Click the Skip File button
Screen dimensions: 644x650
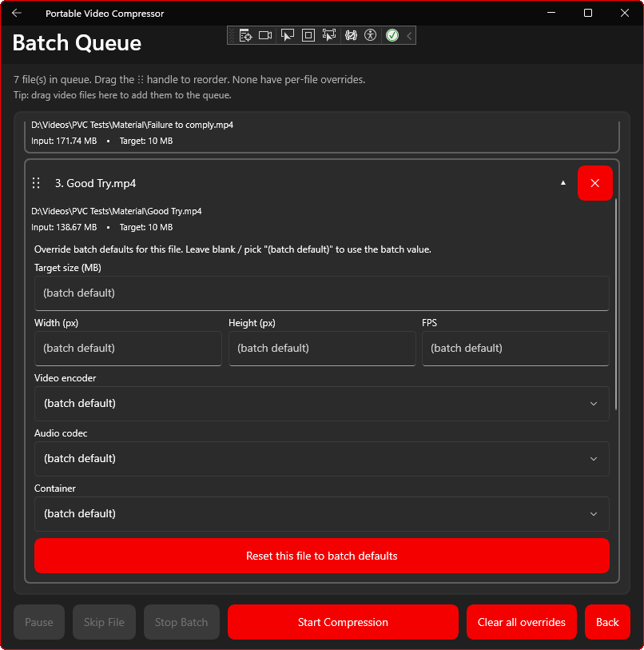point(104,622)
